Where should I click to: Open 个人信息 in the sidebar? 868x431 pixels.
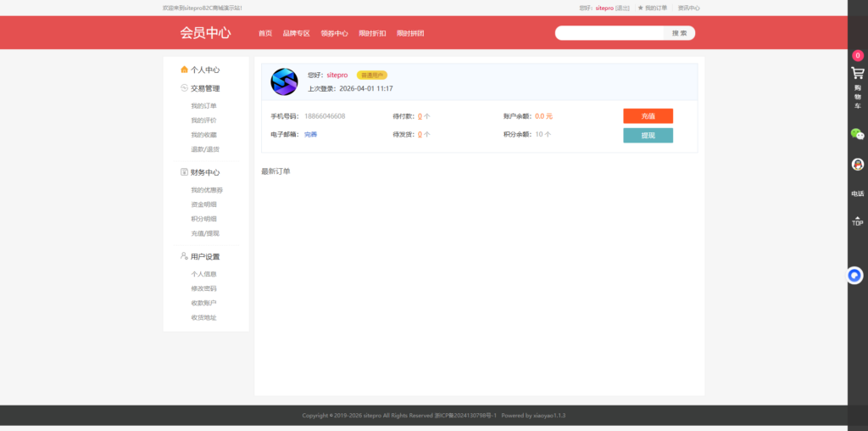tap(203, 274)
